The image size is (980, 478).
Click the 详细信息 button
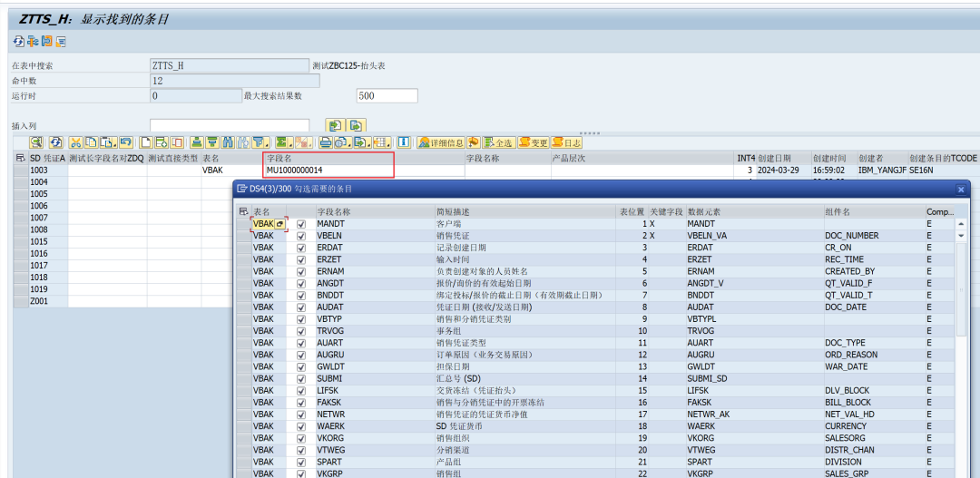pos(441,142)
